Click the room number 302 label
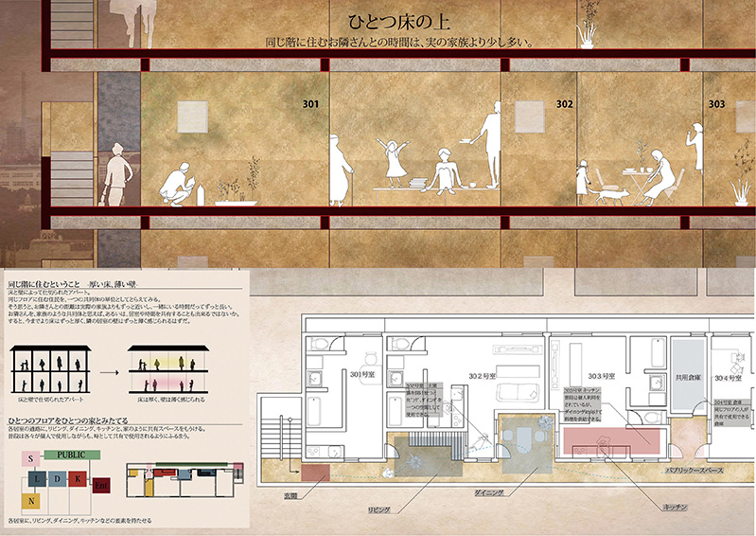Viewport: 756px width, 536px height. point(564,104)
